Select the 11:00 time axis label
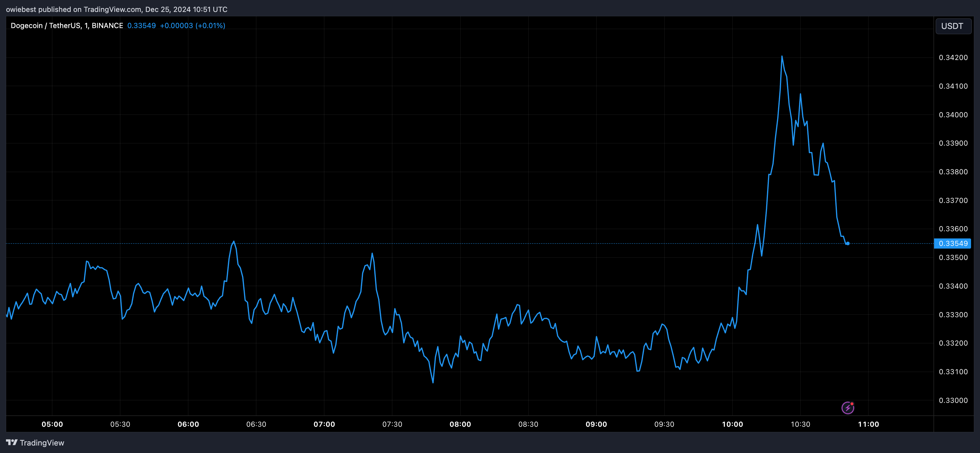 pos(868,424)
